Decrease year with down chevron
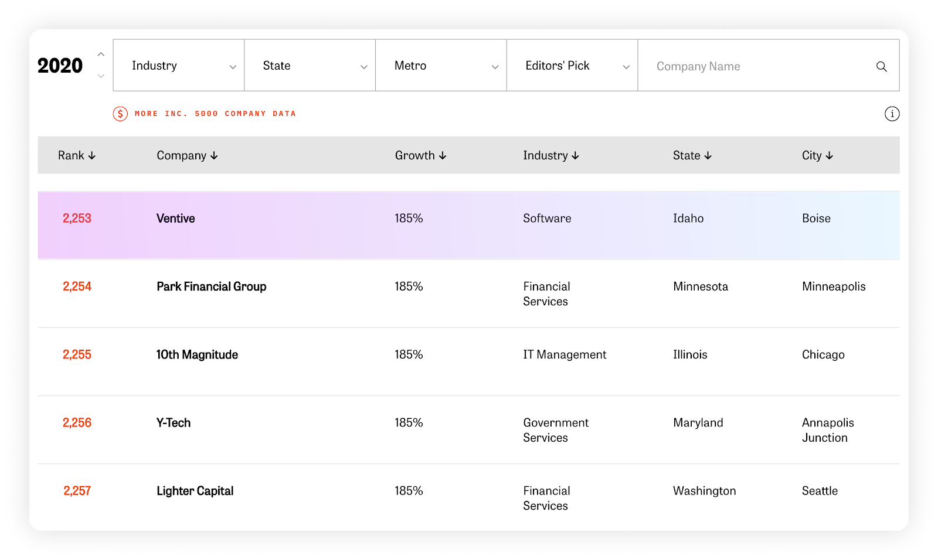Image resolution: width=938 pixels, height=560 pixels. pos(101,76)
